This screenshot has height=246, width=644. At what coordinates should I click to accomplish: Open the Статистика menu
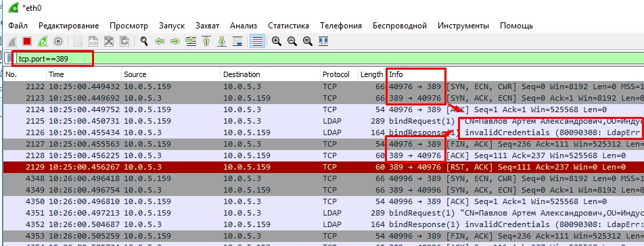point(288,26)
